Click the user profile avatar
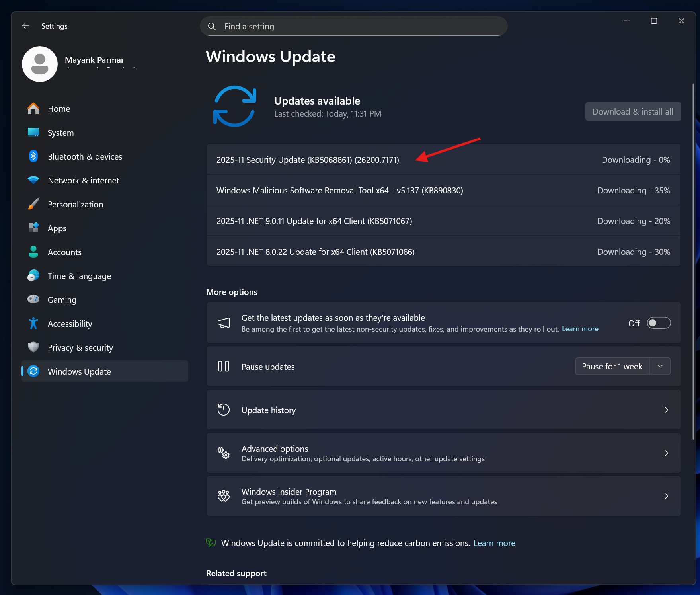The height and width of the screenshot is (595, 700). click(39, 64)
